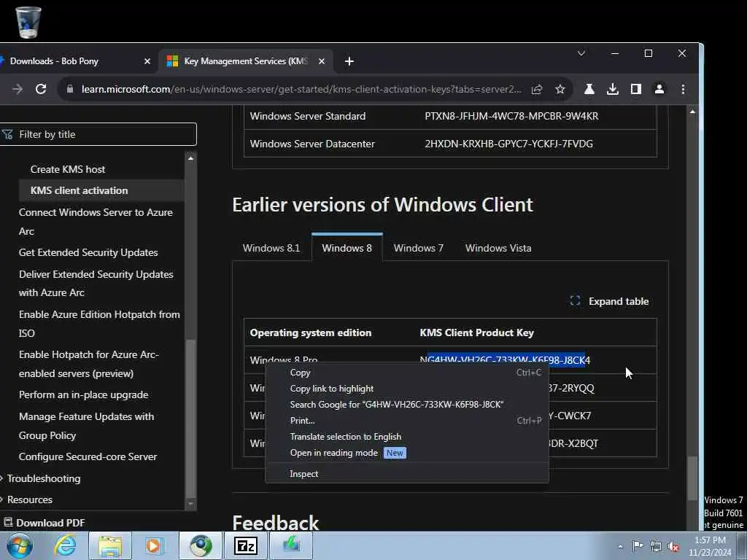Select the learn.microsoft.com address bar

[301, 89]
